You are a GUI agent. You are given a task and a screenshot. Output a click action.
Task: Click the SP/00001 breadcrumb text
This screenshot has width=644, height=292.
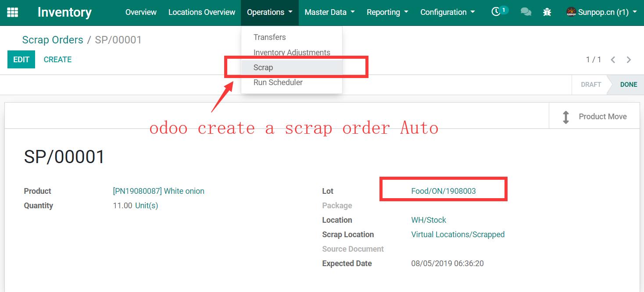(x=118, y=40)
